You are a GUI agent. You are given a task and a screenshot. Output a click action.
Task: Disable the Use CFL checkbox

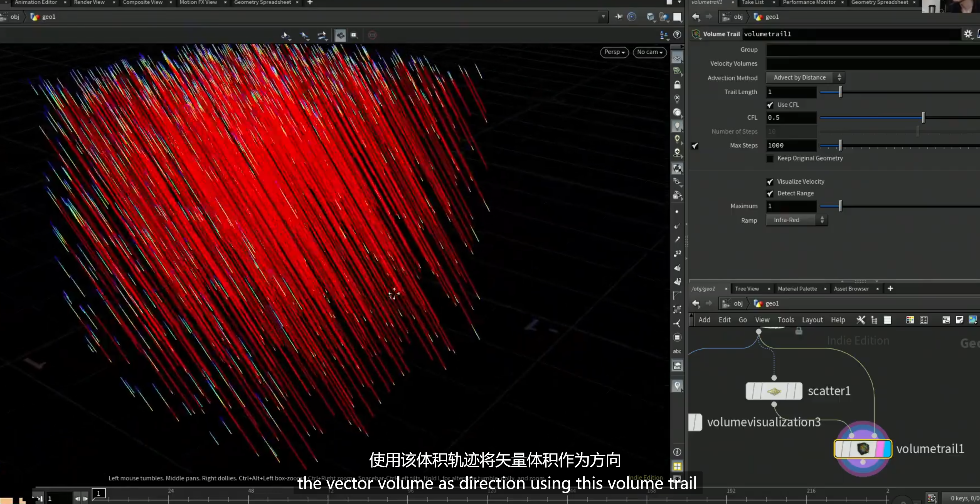(x=770, y=105)
